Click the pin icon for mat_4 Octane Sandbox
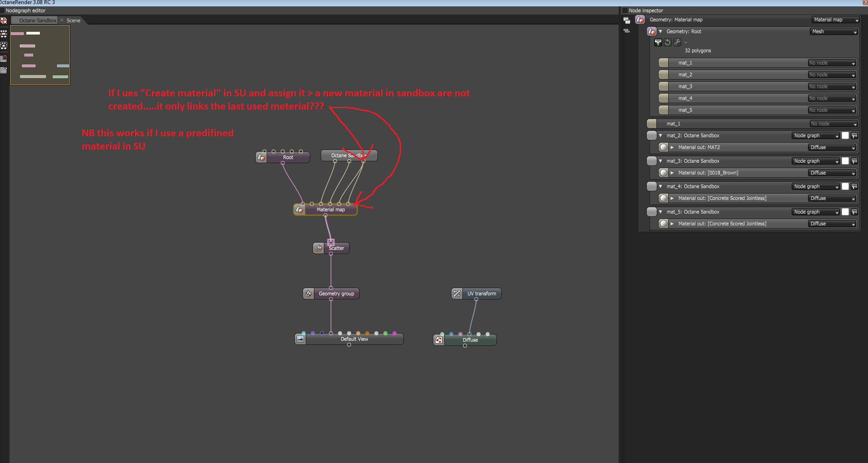Screen dimensions: 868x463 point(854,186)
